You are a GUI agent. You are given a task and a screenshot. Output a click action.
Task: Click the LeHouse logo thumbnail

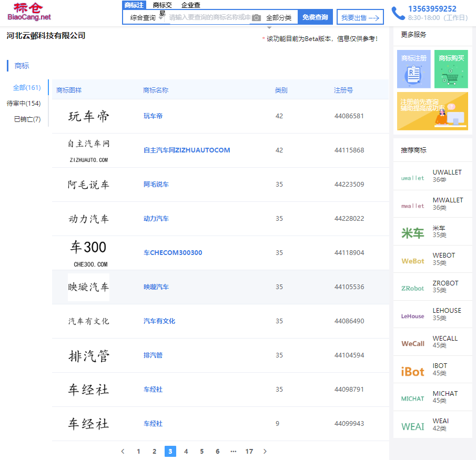click(412, 316)
